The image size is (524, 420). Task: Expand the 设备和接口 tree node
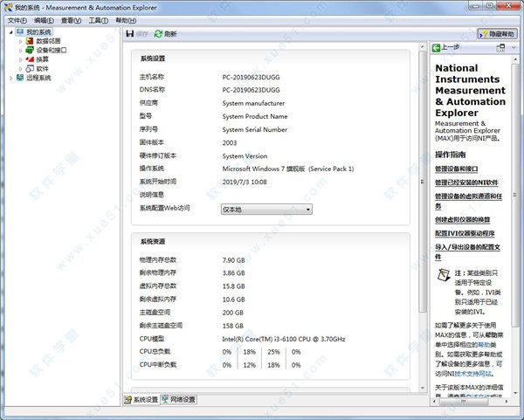tap(20, 51)
